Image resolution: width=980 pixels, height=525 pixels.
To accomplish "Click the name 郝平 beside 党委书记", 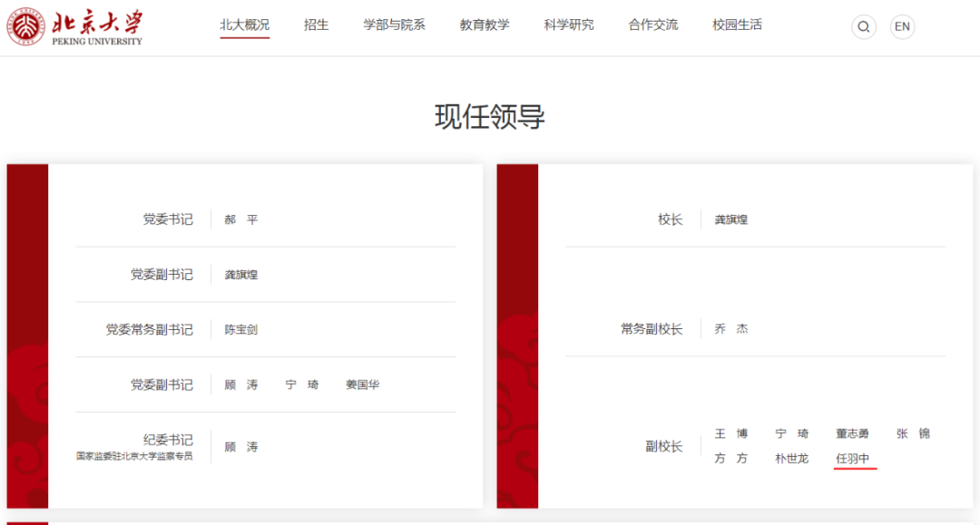I will pos(241,219).
